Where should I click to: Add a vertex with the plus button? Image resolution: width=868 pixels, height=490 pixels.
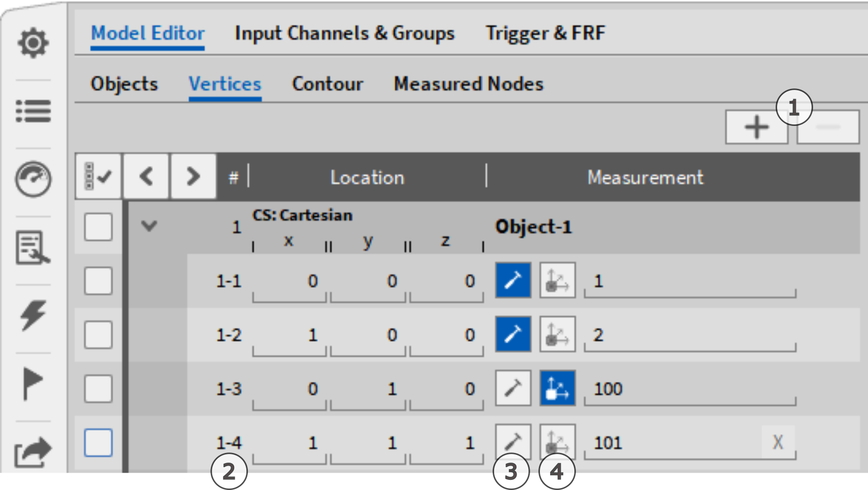[x=756, y=127]
